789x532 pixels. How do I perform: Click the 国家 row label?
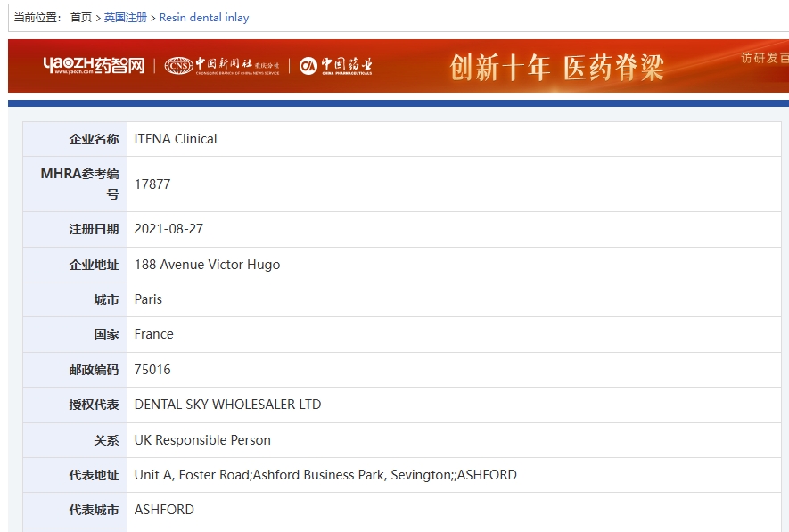click(x=106, y=334)
